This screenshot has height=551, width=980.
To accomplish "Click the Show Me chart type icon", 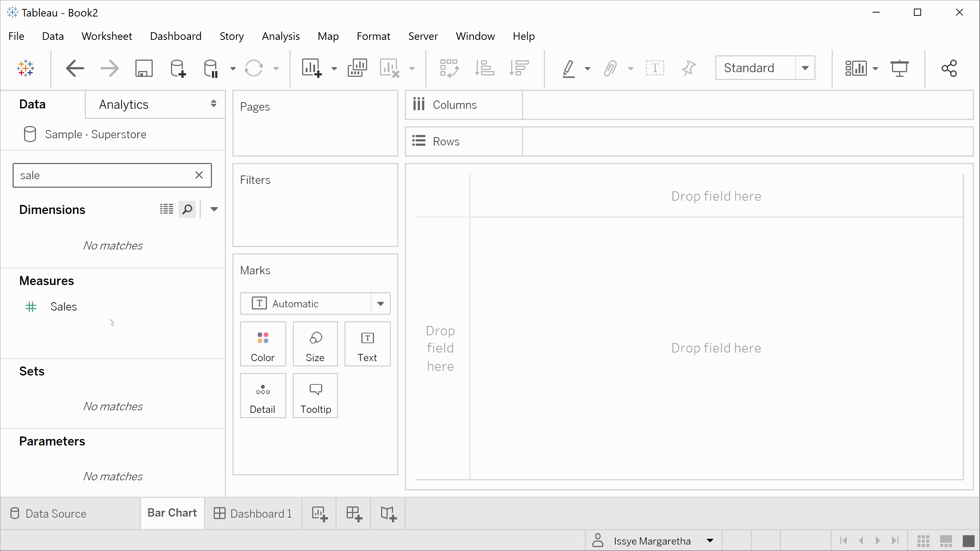I will tap(861, 67).
